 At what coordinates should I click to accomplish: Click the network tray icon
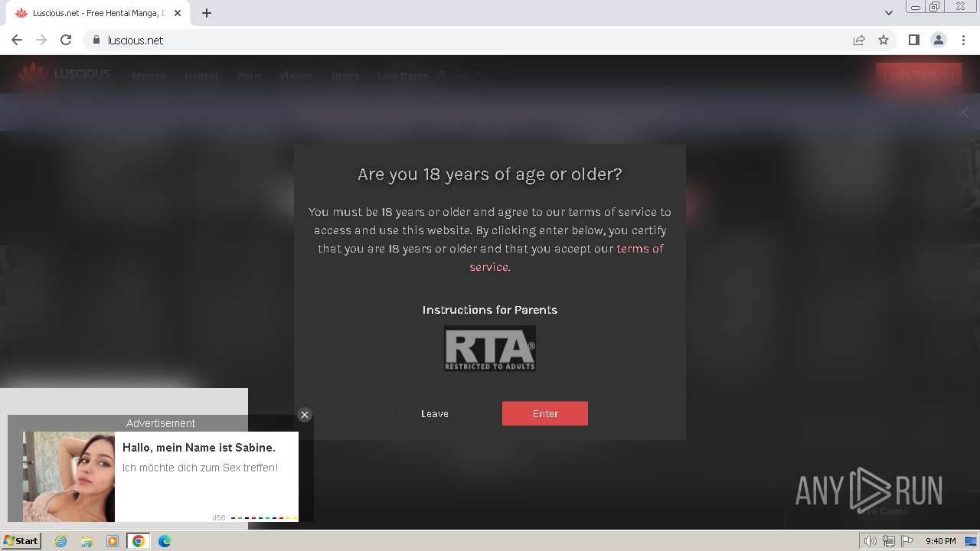click(x=889, y=541)
